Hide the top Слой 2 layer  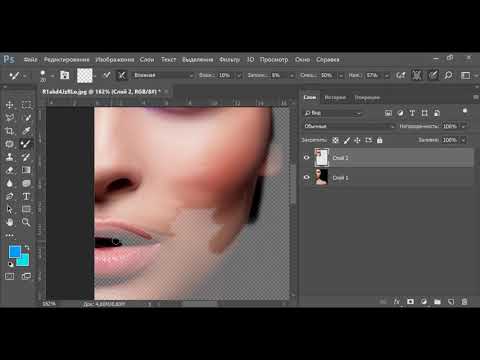pos(307,158)
